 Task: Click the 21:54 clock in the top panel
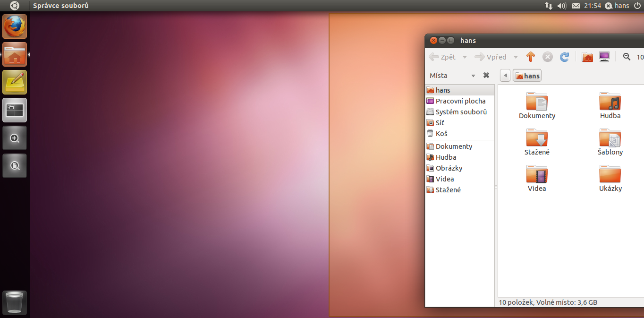point(592,6)
